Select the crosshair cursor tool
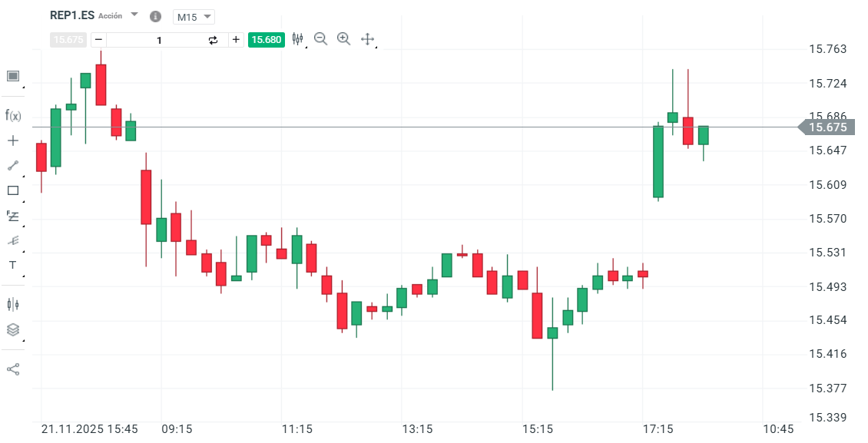868x443 pixels. click(12, 141)
